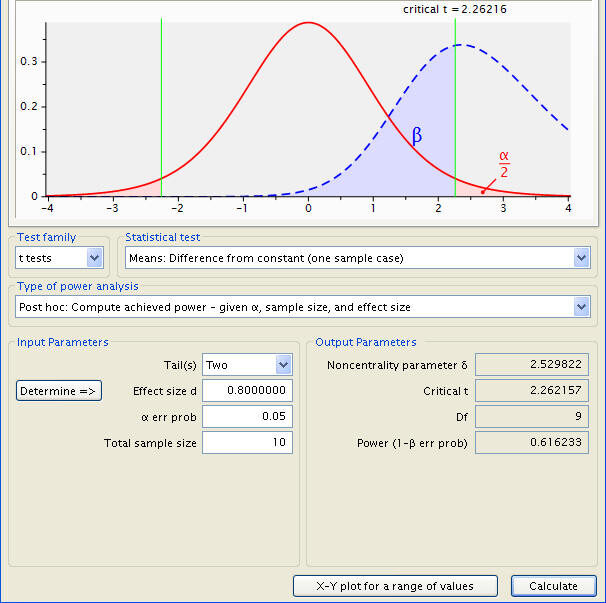
Task: Expand the Statistical test dropdown arrow
Action: coord(582,258)
